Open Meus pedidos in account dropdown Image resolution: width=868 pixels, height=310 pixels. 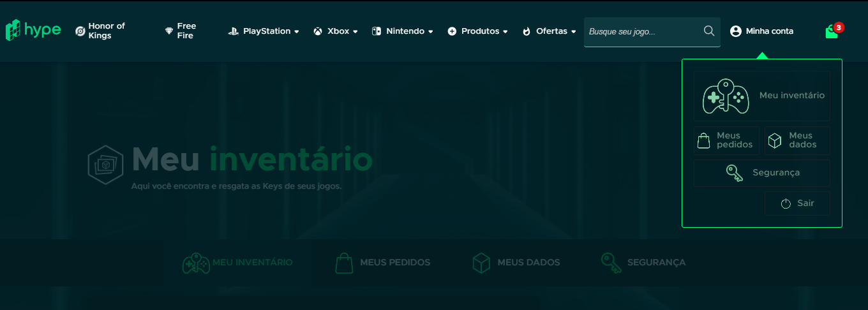(727, 140)
